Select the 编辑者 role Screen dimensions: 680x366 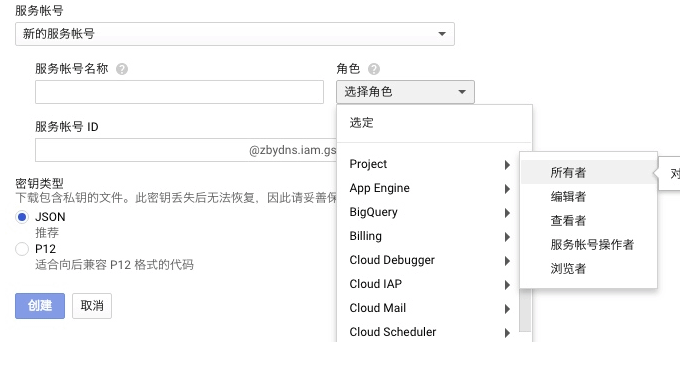[588, 196]
